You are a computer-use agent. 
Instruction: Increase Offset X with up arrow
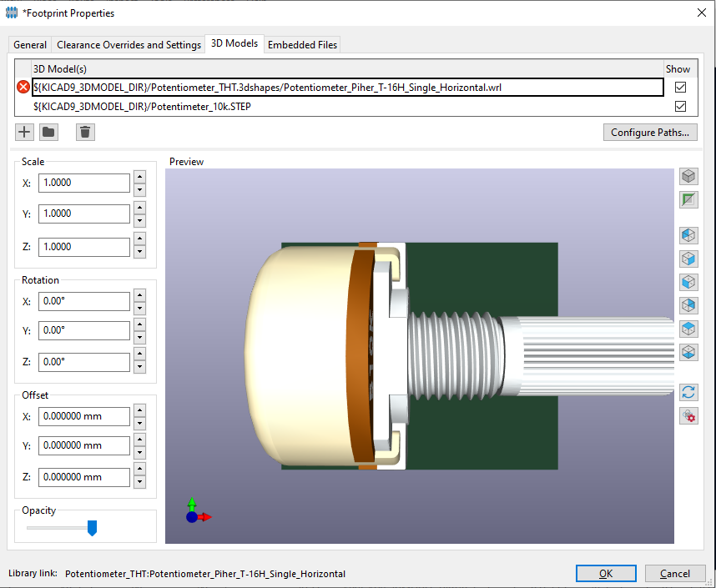pos(139,410)
